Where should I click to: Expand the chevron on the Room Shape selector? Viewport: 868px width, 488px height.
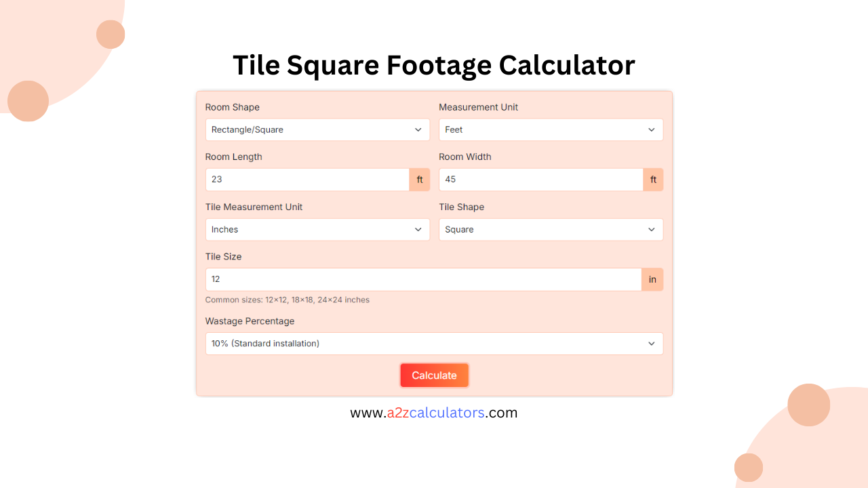pos(418,129)
